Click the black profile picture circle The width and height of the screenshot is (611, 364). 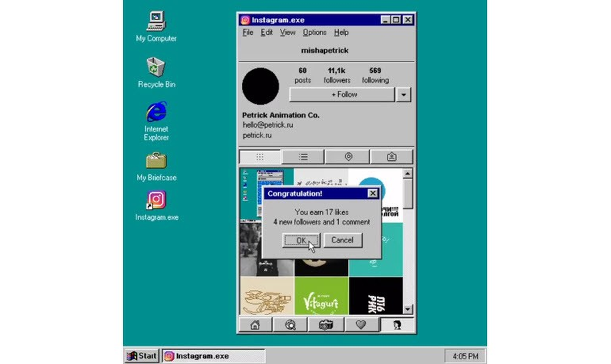click(x=260, y=86)
